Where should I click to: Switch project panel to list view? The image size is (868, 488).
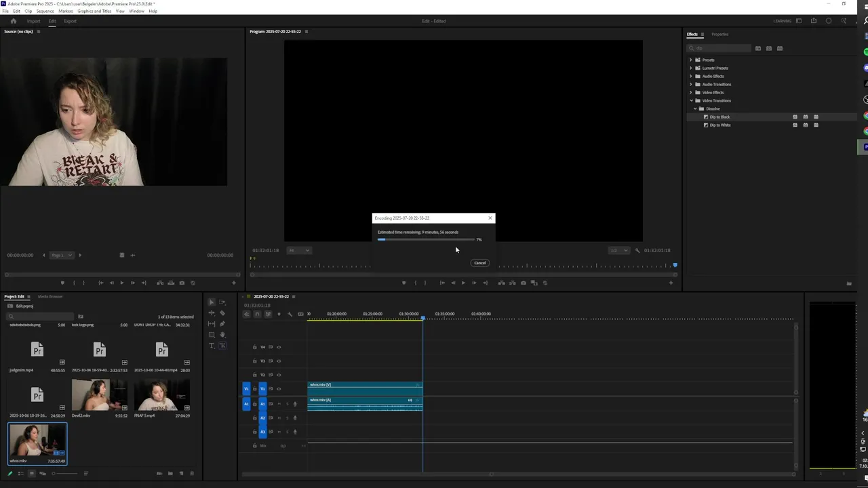tap(20, 473)
